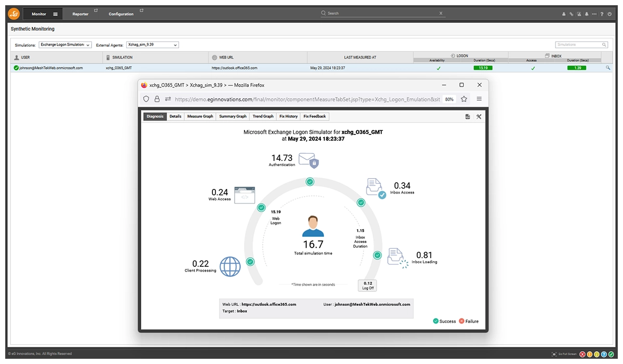Click the Web Access browser window icon
The width and height of the screenshot is (623, 364).
[x=245, y=195]
